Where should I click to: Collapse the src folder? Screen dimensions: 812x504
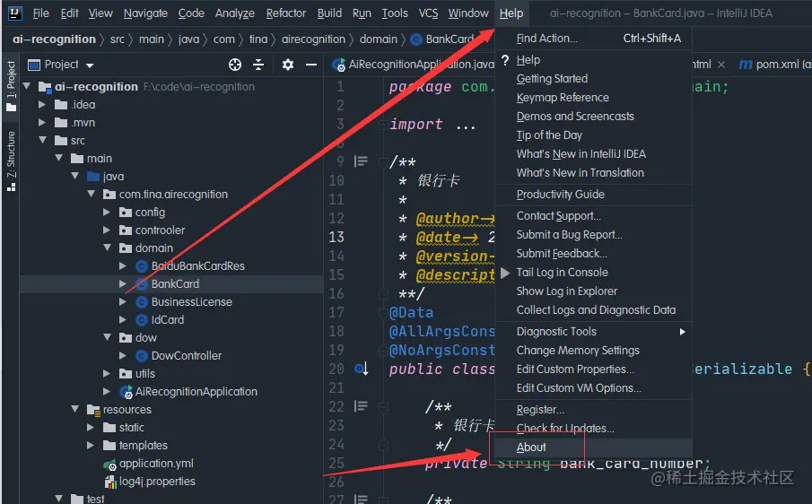click(43, 140)
